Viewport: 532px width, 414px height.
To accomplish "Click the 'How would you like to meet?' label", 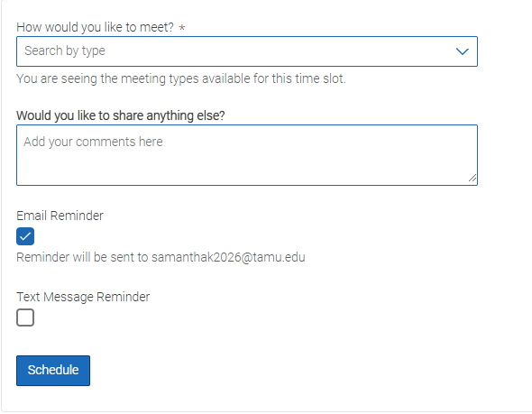I will point(95,27).
